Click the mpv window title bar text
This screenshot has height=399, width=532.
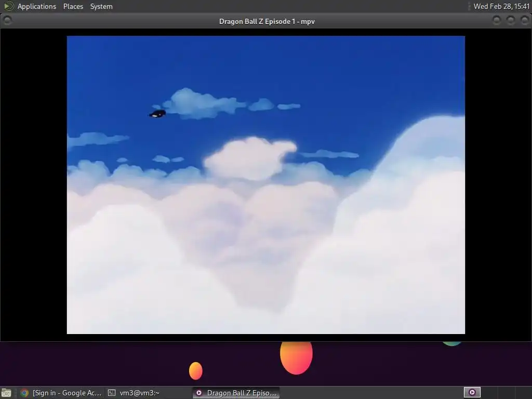(267, 21)
